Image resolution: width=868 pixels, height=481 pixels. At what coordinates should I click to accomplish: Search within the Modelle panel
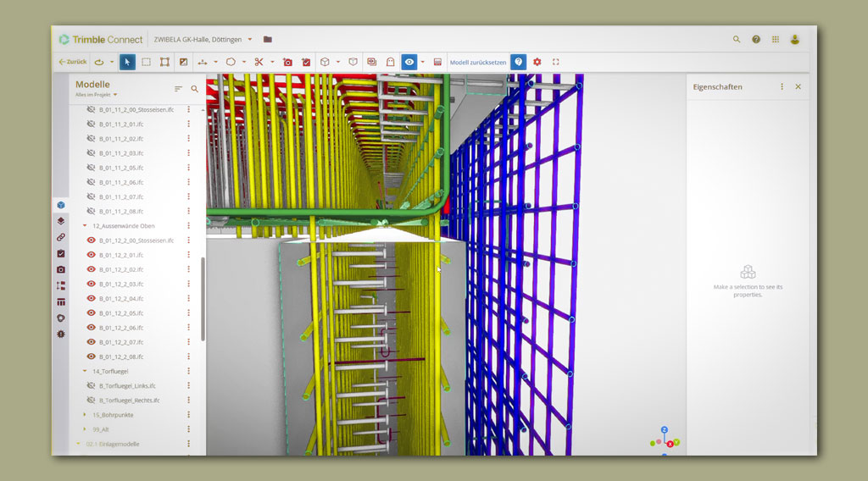[195, 88]
